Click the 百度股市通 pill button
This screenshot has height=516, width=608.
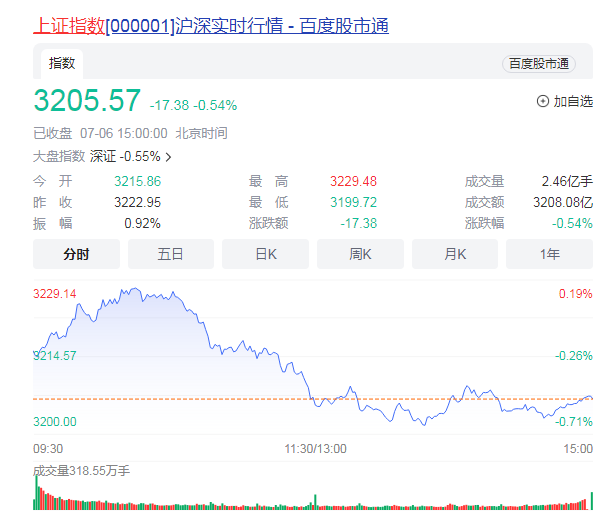point(539,63)
